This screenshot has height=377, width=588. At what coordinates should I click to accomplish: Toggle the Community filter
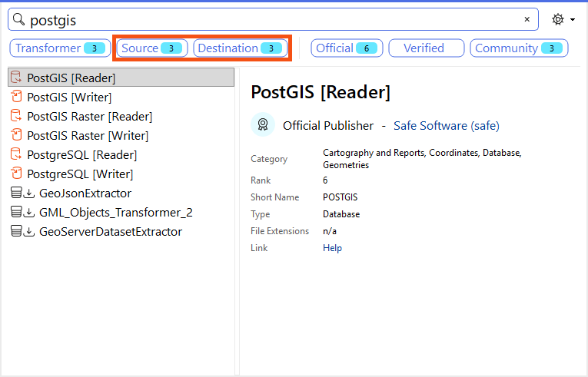519,48
